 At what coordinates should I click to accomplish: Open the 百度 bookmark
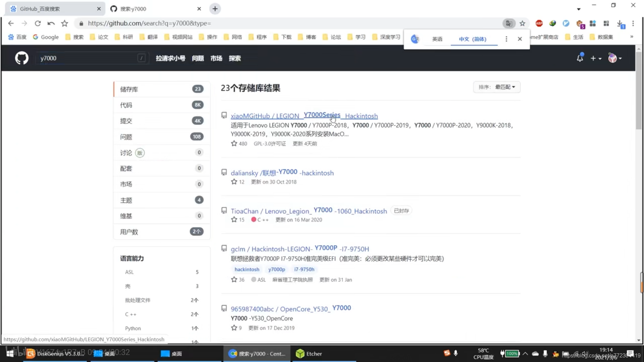[x=17, y=37]
